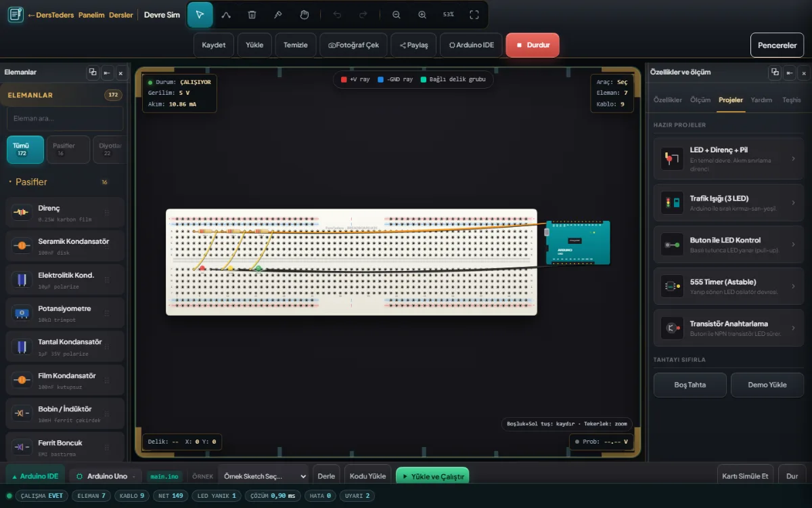Zoom out with the minus magnifier
Viewport: 812px width, 508px height.
click(x=397, y=14)
